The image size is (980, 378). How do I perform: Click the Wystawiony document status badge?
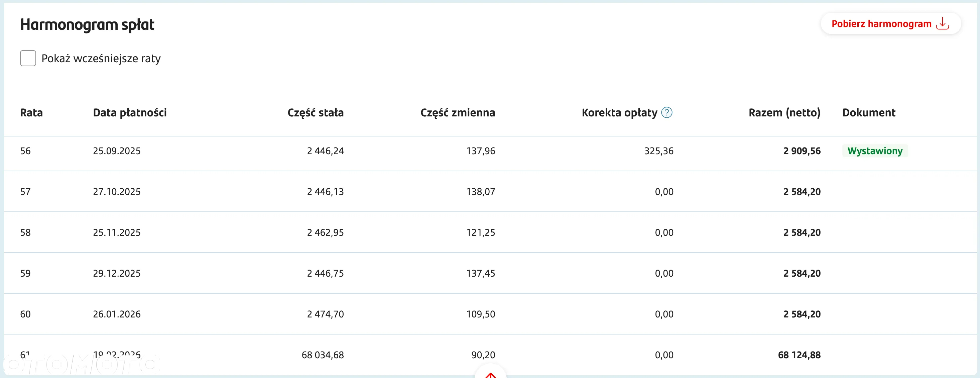pos(875,151)
